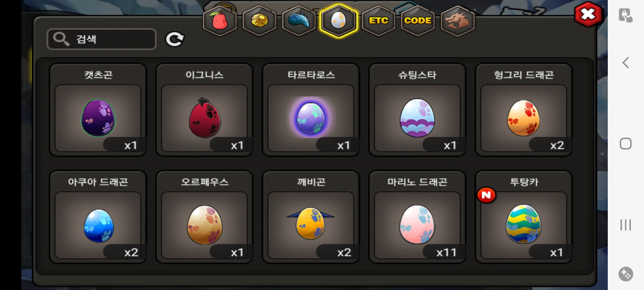Select the 헝그리 드래곤 orange egg
The width and height of the screenshot is (644, 290).
tap(524, 110)
